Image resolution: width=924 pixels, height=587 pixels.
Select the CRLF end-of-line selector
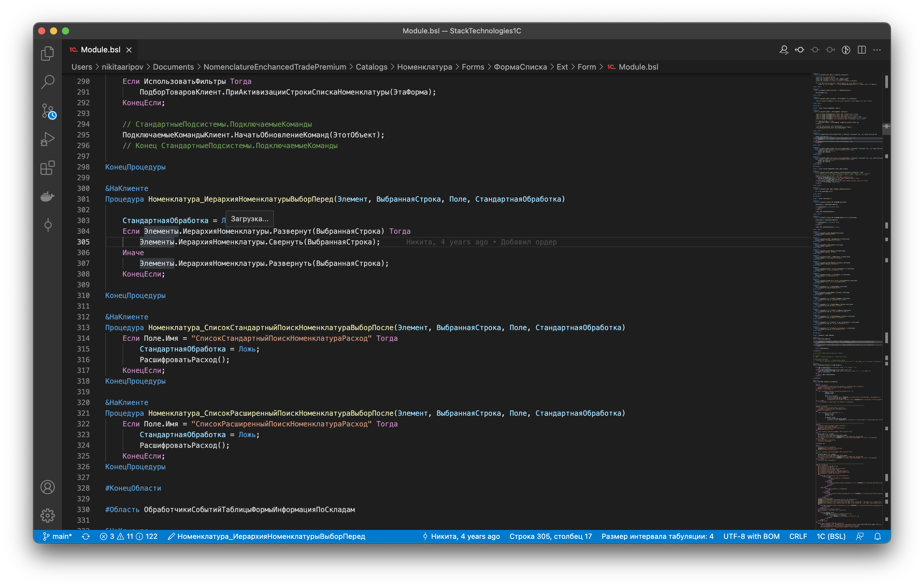click(x=798, y=536)
